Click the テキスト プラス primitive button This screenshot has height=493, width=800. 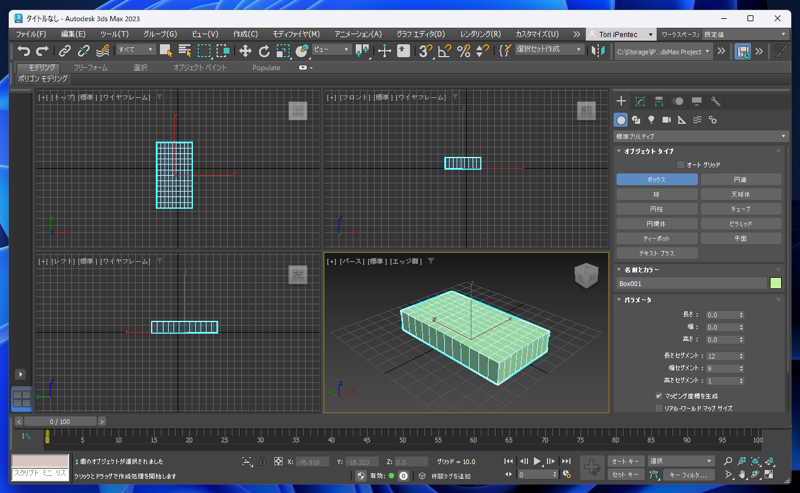pyautogui.click(x=657, y=253)
